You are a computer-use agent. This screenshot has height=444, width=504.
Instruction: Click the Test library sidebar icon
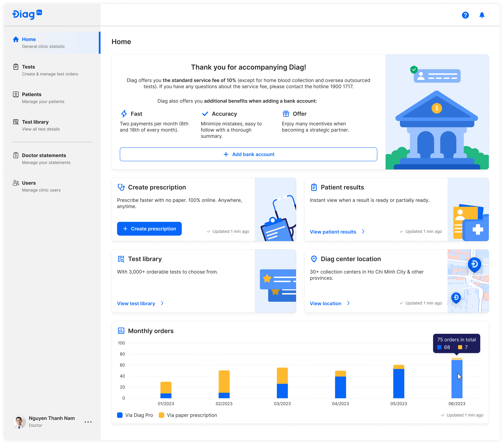[x=16, y=122]
